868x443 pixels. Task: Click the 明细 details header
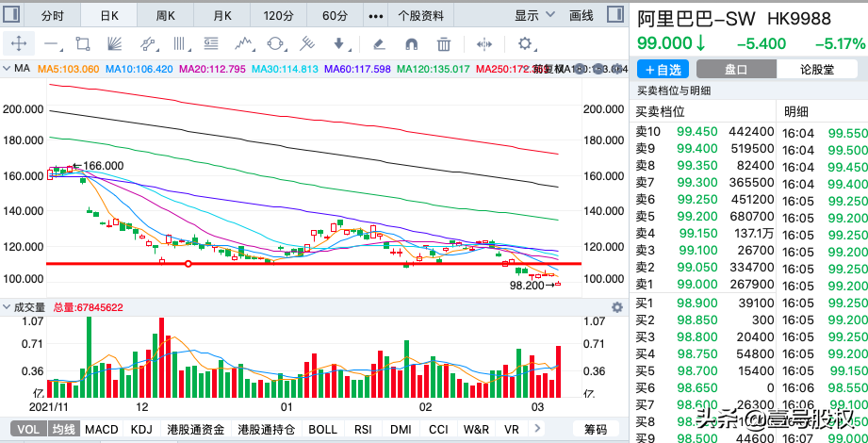(x=796, y=112)
